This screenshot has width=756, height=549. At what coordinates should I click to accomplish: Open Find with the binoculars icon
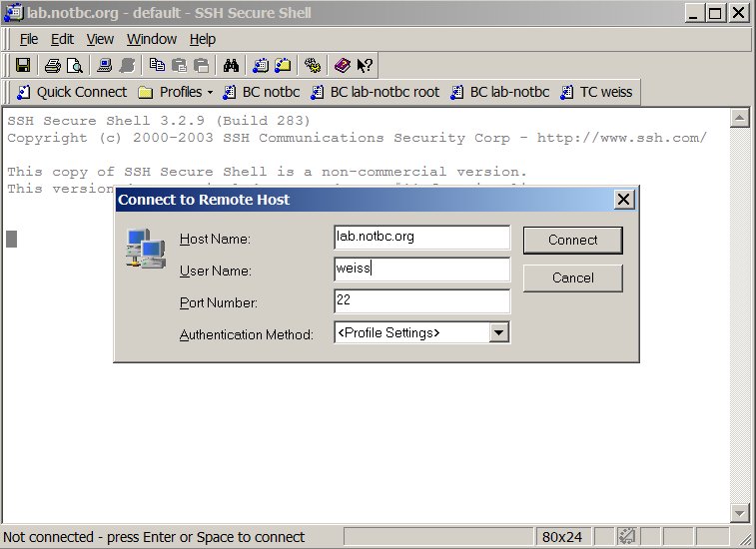click(x=231, y=66)
